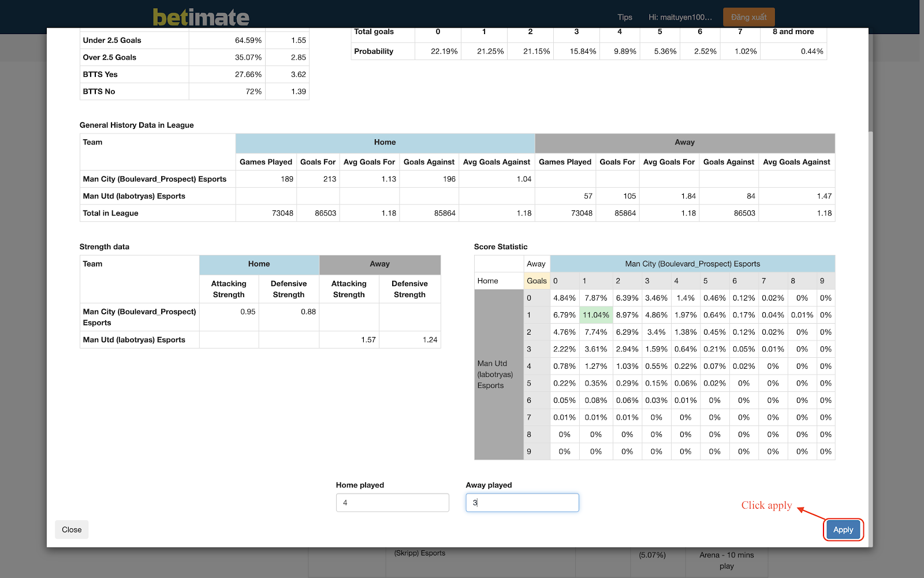The image size is (924, 578).
Task: Click the Home played label
Action: tap(360, 485)
